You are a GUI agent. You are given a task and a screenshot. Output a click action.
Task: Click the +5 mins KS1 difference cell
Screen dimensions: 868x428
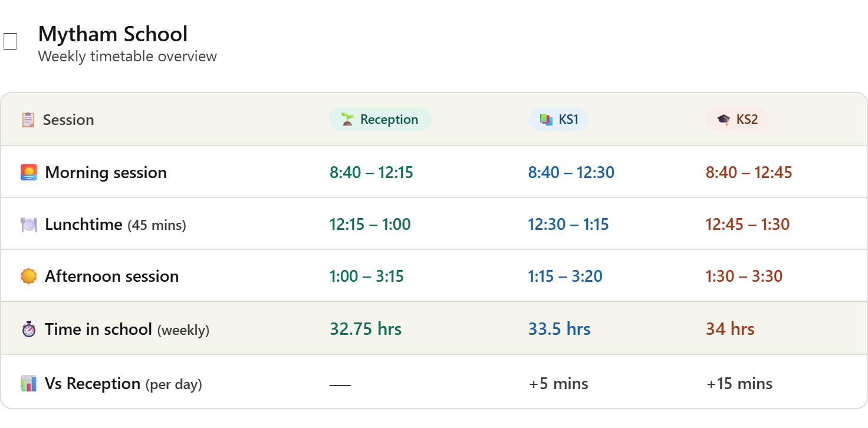click(x=558, y=384)
